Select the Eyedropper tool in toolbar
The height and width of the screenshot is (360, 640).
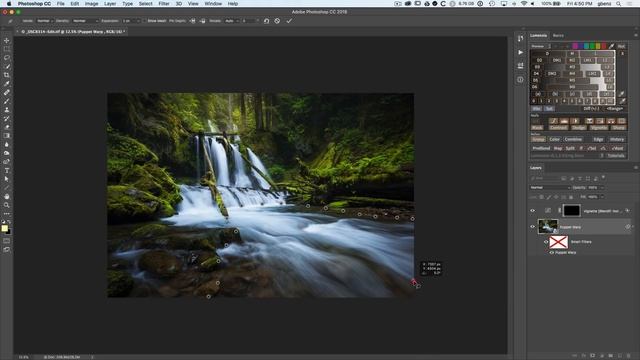[7, 84]
